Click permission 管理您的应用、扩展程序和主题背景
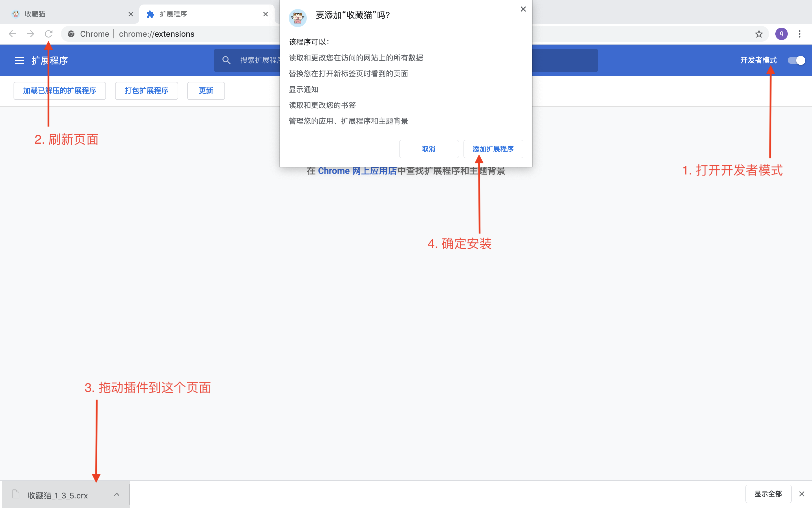Image resolution: width=812 pixels, height=508 pixels. (x=348, y=121)
